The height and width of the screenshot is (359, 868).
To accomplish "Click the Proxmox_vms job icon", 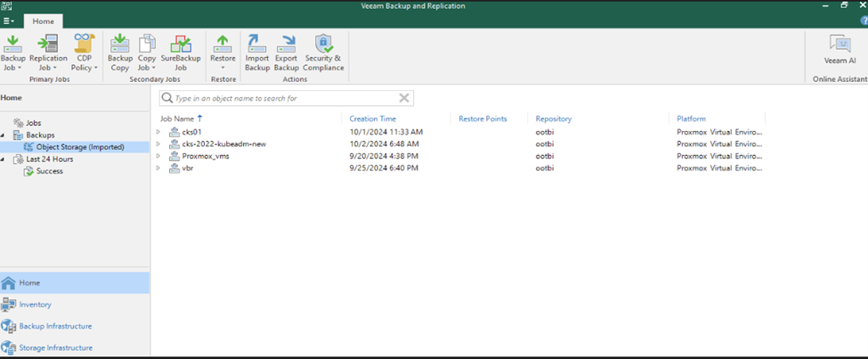I will pos(174,156).
